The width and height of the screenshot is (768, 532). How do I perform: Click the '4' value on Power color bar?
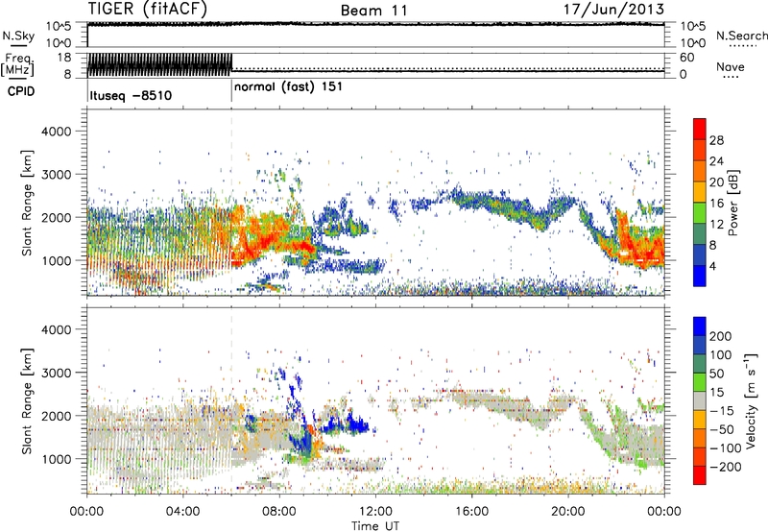tap(712, 267)
